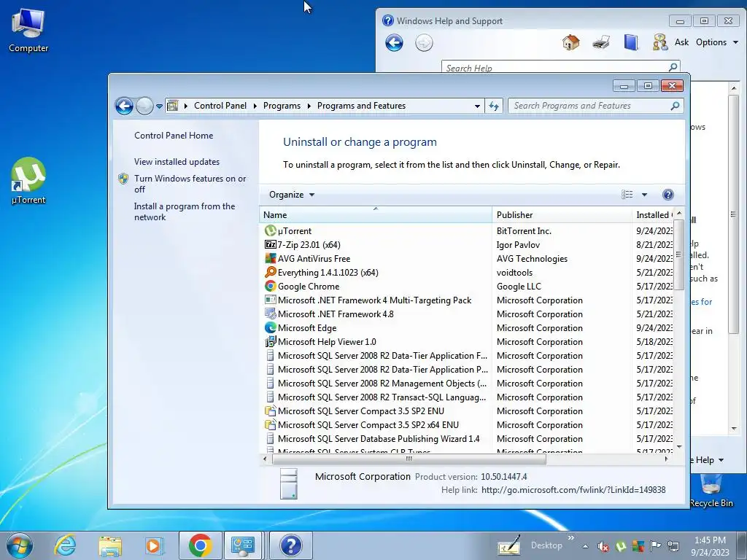Open the Computer desktop icon
This screenshot has height=560, width=747.
pyautogui.click(x=28, y=29)
